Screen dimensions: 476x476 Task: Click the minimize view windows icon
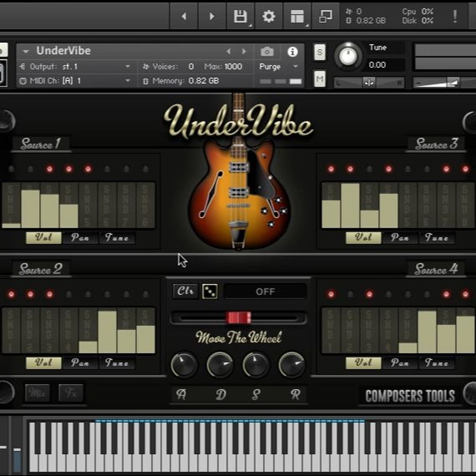[x=325, y=17]
